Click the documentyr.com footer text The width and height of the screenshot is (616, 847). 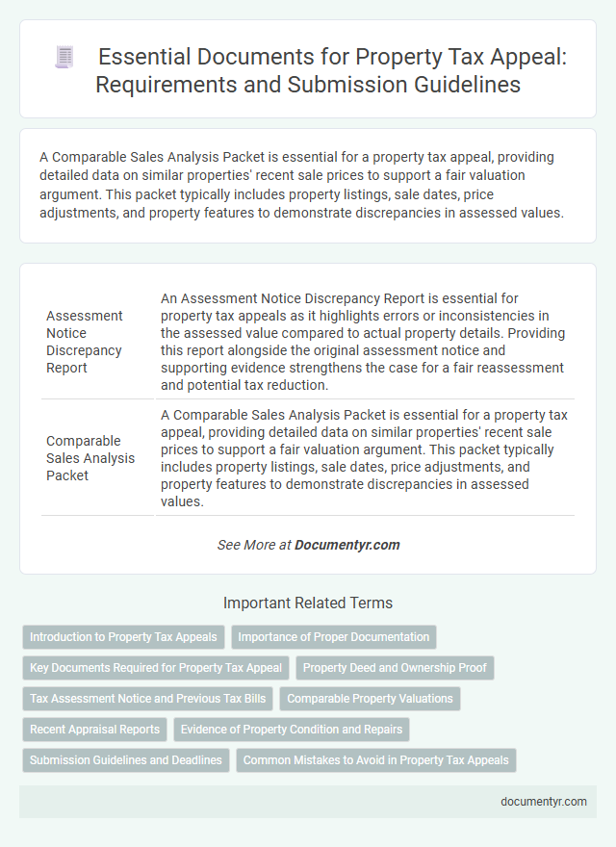click(543, 801)
